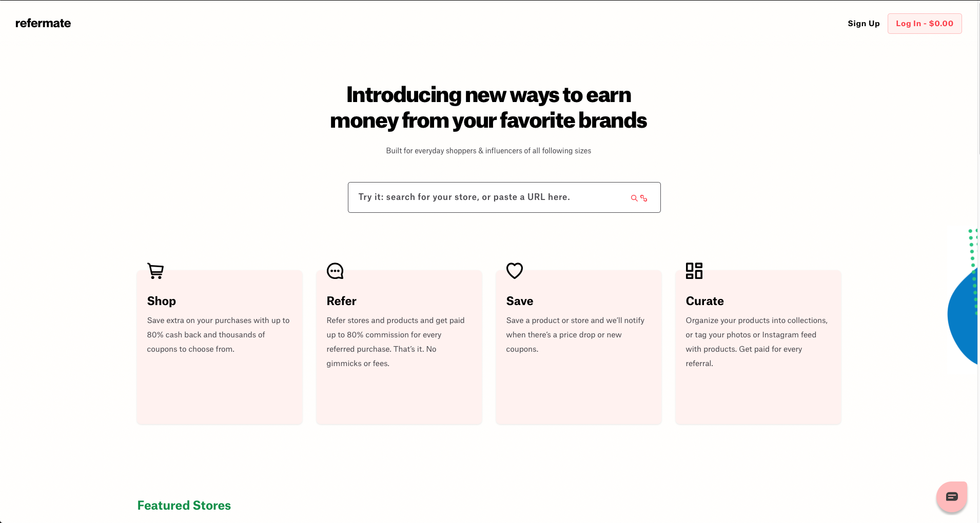Viewport: 980px width, 523px height.
Task: Click the Save card heading
Action: pyautogui.click(x=520, y=301)
